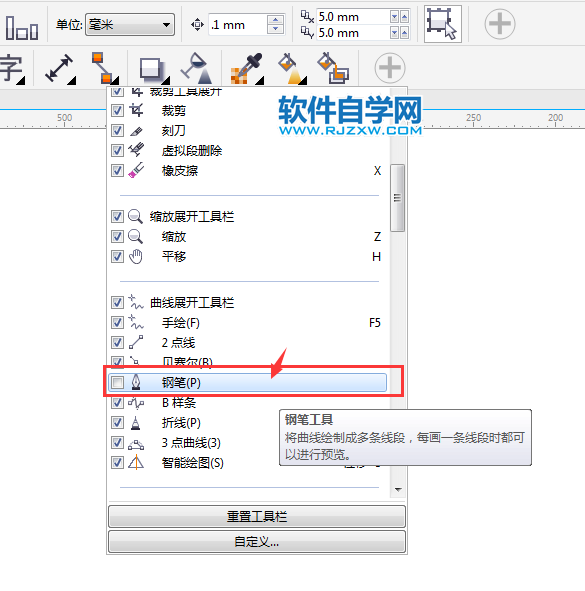The width and height of the screenshot is (585, 591).
Task: Select the smart fill tool icon
Action: (333, 68)
